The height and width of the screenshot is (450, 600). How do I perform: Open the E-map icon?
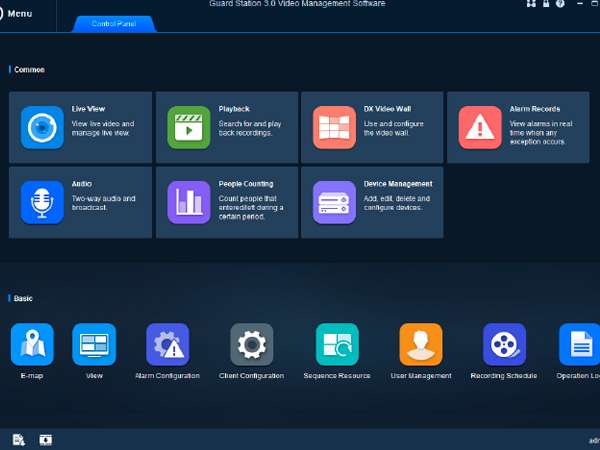coord(32,345)
